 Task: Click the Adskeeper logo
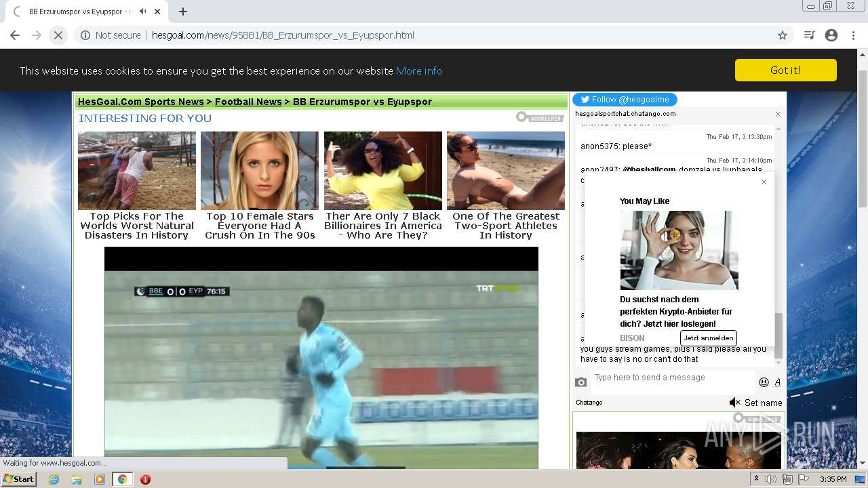tap(540, 117)
